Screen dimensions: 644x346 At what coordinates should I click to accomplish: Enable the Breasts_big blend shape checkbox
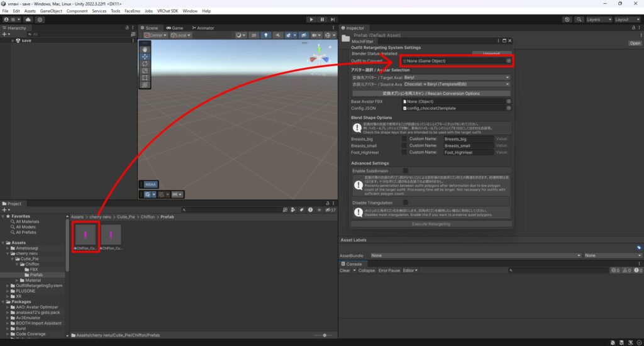pos(405,138)
